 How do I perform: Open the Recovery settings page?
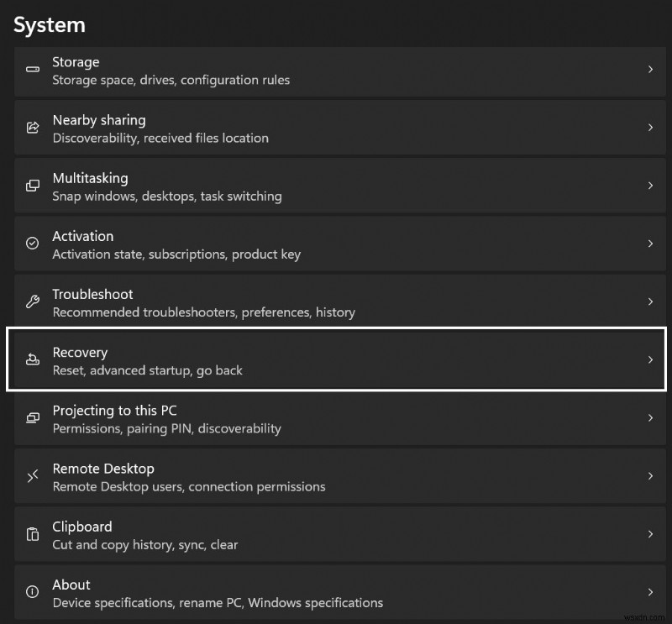[x=336, y=360]
